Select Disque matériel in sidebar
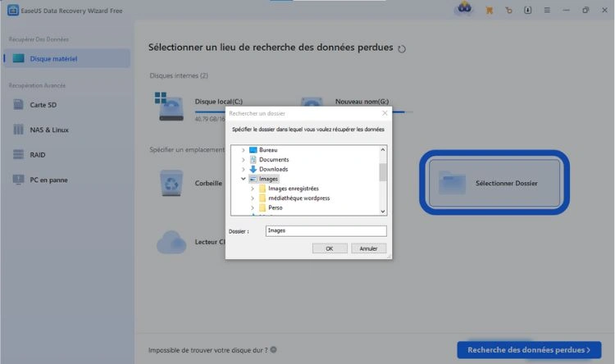The height and width of the screenshot is (364, 615). [66, 58]
